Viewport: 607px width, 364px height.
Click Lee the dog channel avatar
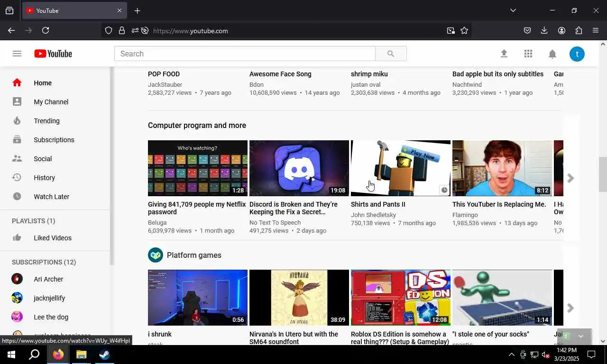coord(17,317)
